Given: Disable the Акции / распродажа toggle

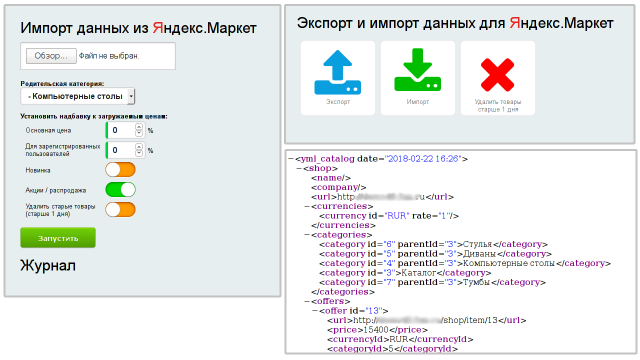Looking at the screenshot, I should coord(120,190).
